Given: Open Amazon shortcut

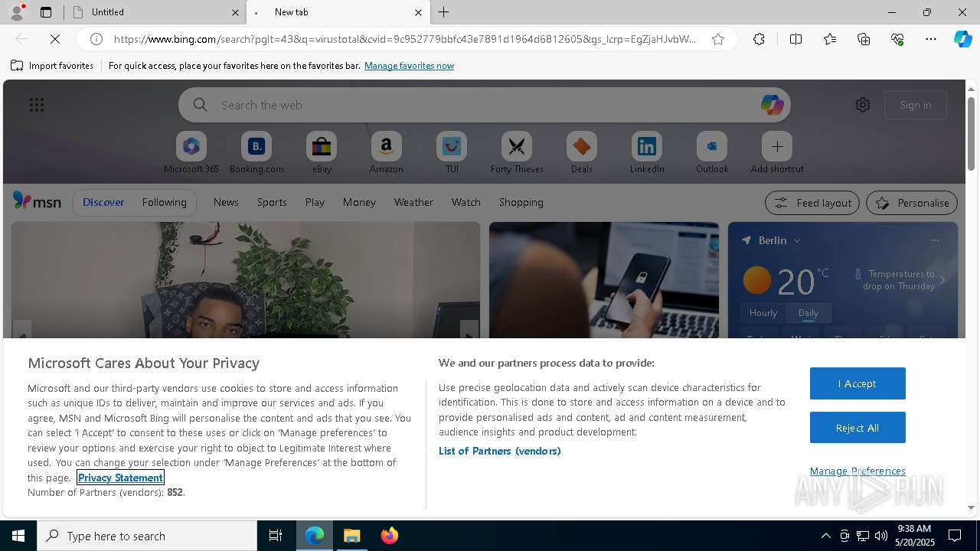Looking at the screenshot, I should click(386, 152).
